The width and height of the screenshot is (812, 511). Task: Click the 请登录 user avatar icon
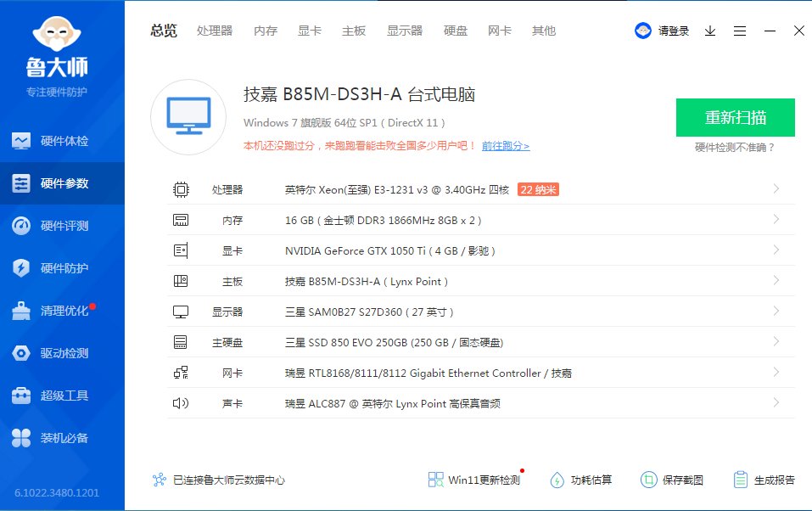pyautogui.click(x=642, y=31)
